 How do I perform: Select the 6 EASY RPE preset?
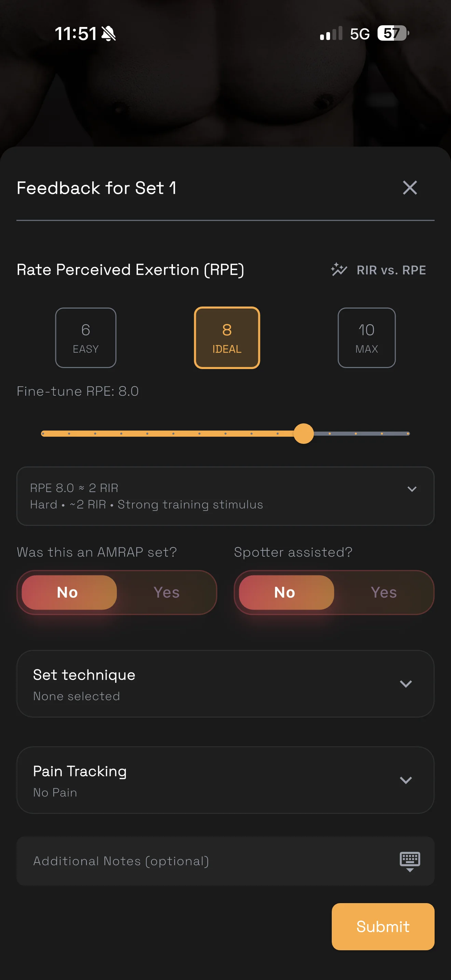(x=85, y=338)
